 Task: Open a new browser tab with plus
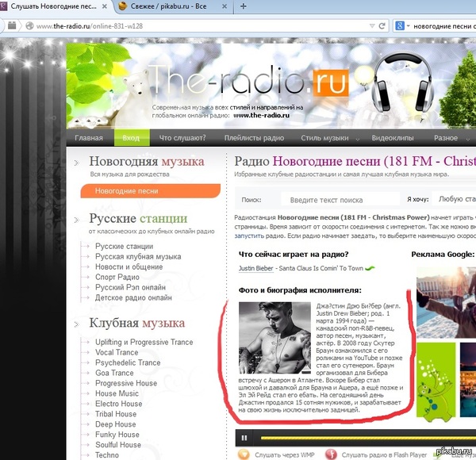[x=244, y=6]
